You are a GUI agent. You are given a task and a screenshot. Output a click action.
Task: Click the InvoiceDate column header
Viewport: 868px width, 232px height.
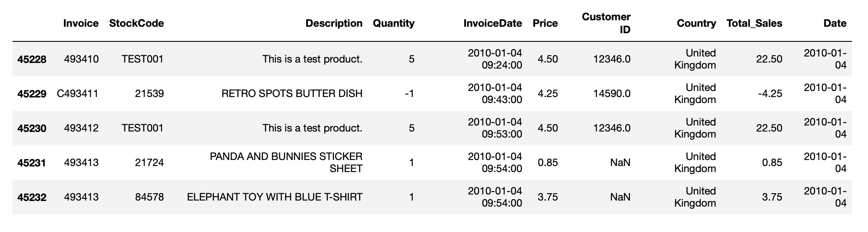(x=493, y=23)
